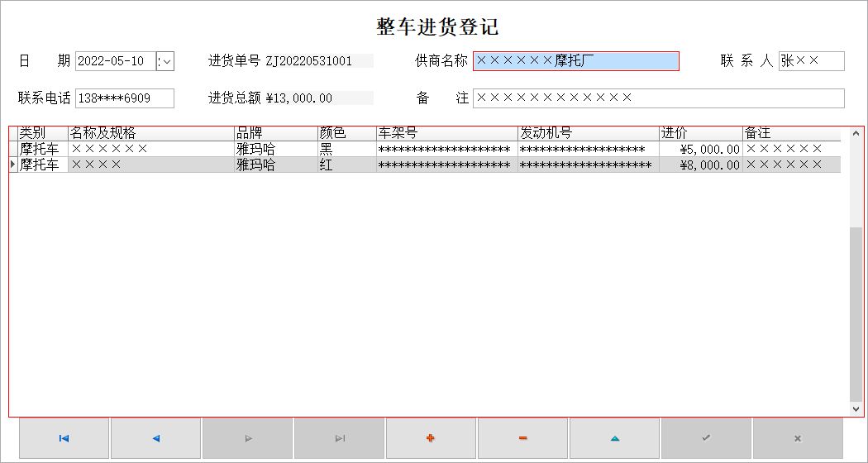
Task: Select the color cell 黑
Action: [347, 149]
